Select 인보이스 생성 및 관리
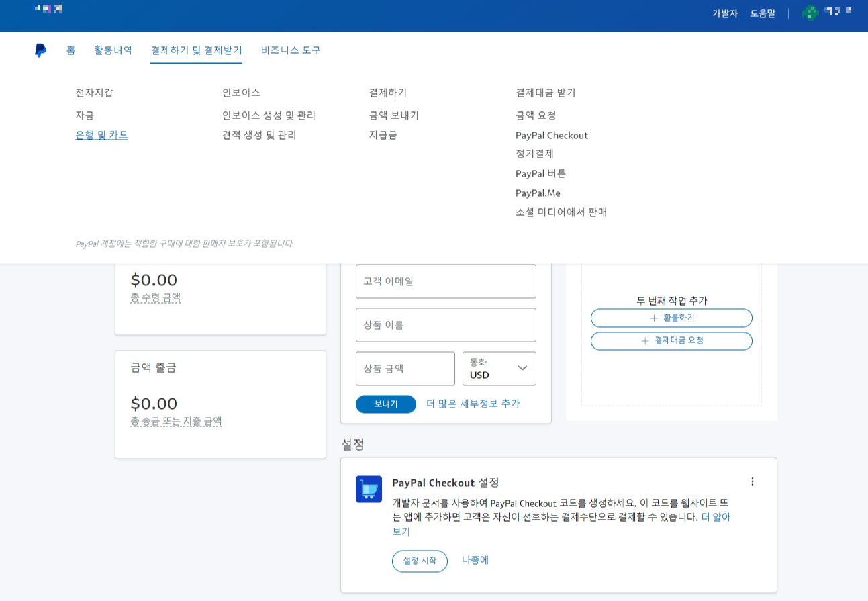The image size is (868, 601). point(269,115)
